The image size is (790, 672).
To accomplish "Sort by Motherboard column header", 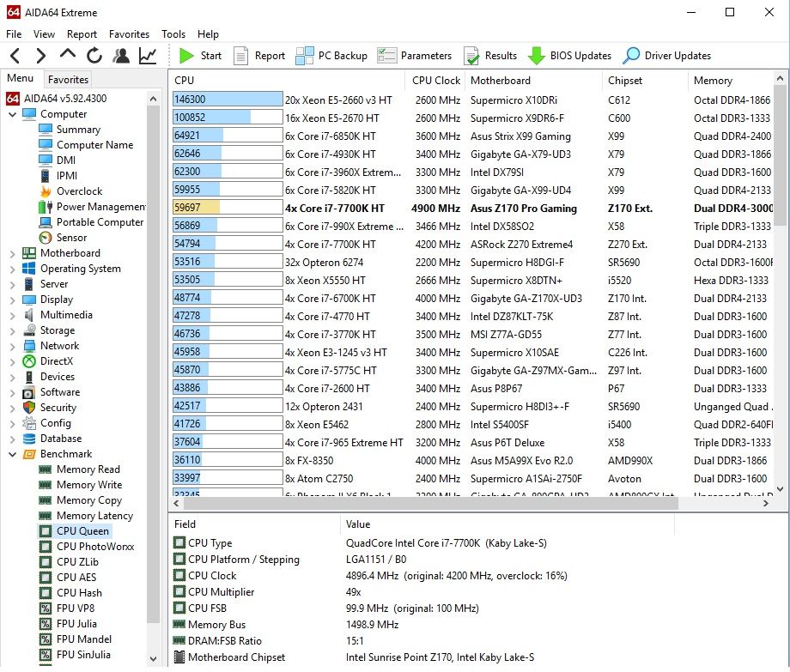I will pyautogui.click(x=534, y=81).
